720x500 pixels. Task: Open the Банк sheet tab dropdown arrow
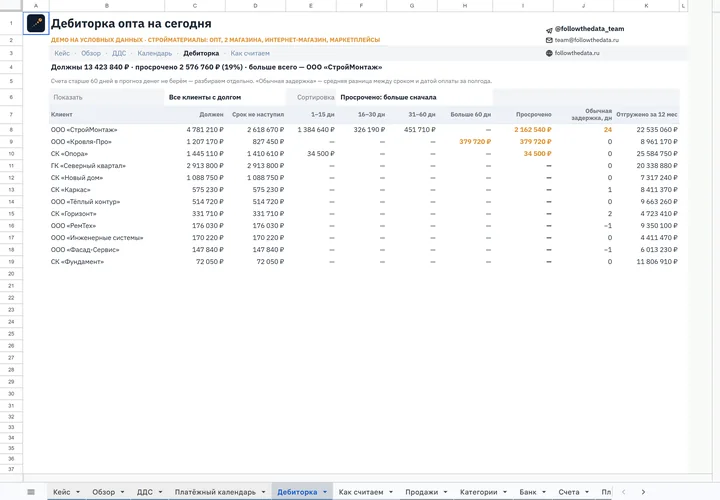[544, 492]
